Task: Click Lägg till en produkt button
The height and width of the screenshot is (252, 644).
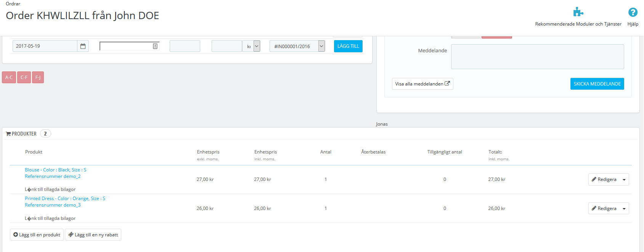Action: 37,235
